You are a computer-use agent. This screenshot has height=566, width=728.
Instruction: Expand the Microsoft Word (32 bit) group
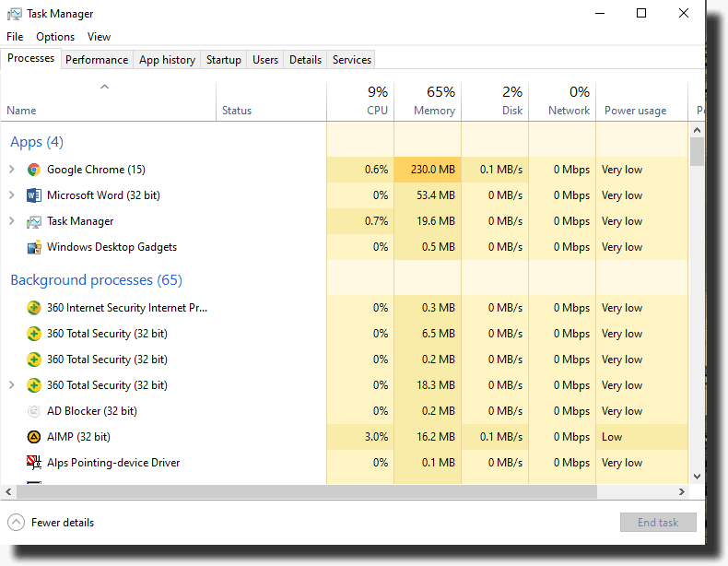click(12, 195)
